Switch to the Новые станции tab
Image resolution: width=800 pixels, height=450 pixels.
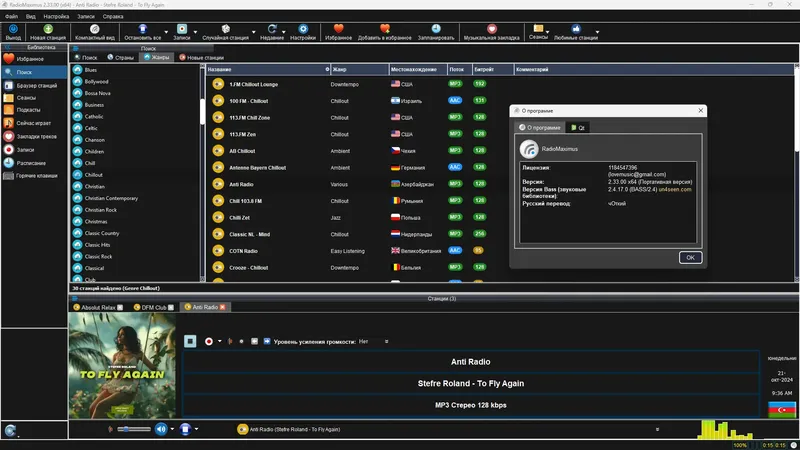point(202,58)
